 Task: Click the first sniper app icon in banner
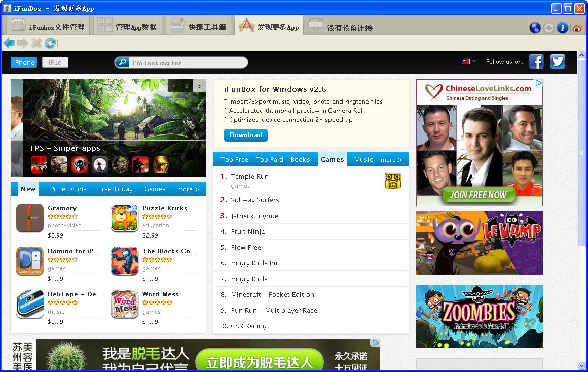coord(39,164)
